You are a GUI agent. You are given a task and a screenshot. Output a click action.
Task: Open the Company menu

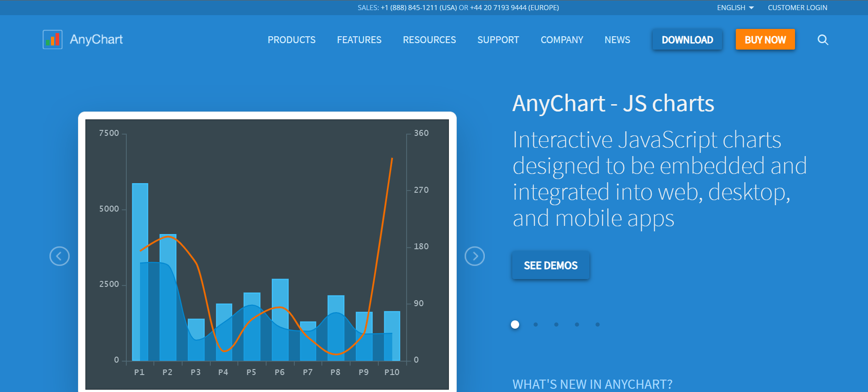[x=562, y=40]
